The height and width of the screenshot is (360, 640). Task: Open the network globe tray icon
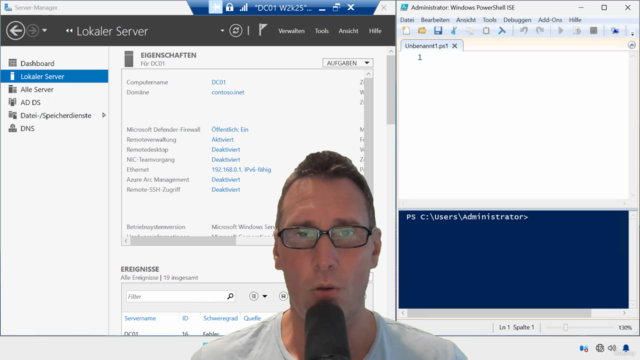[600, 348]
